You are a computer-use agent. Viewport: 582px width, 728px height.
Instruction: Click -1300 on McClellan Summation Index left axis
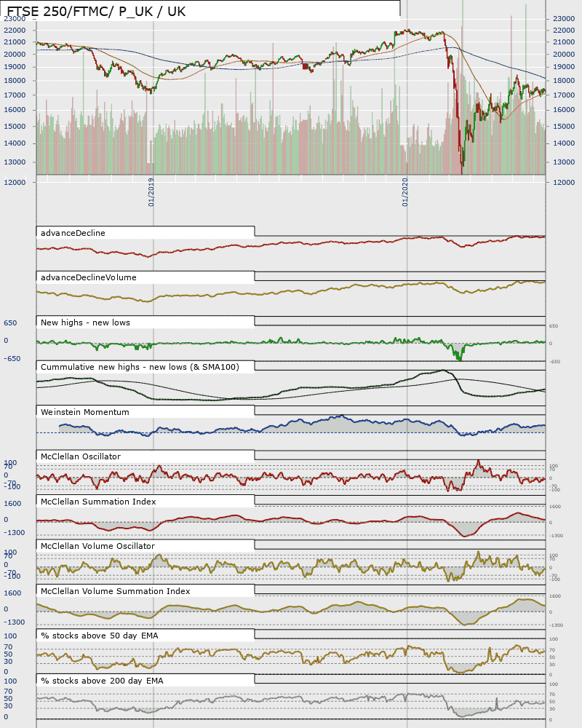[x=15, y=533]
